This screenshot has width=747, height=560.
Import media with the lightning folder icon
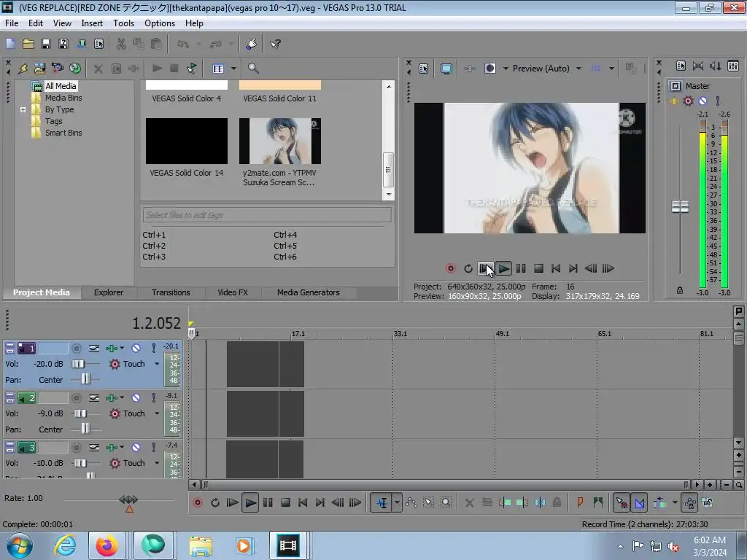point(23,69)
